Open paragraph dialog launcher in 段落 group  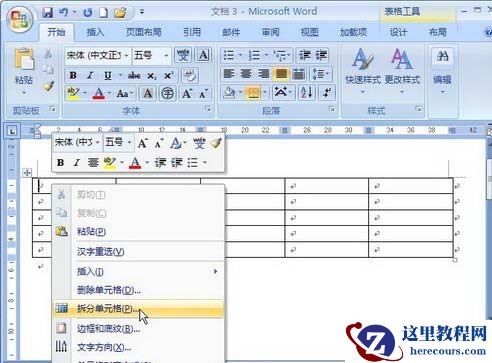[x=331, y=109]
